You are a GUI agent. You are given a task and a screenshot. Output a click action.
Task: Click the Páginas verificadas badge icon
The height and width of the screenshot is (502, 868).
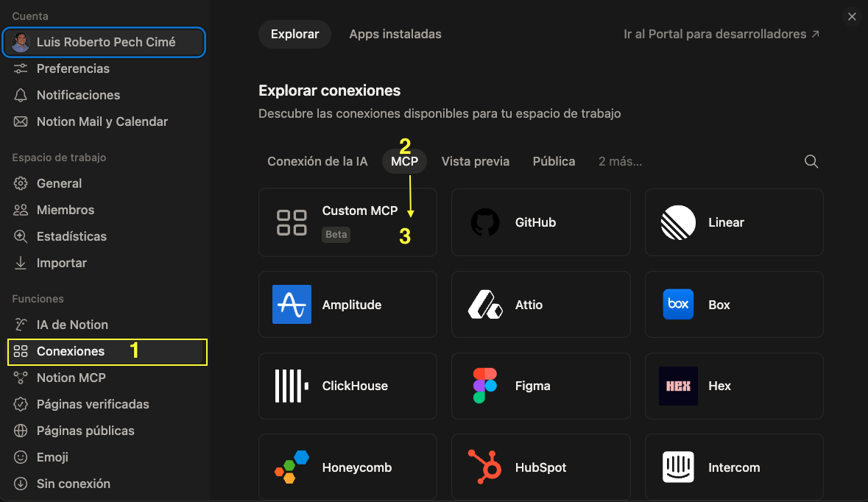[21, 405]
